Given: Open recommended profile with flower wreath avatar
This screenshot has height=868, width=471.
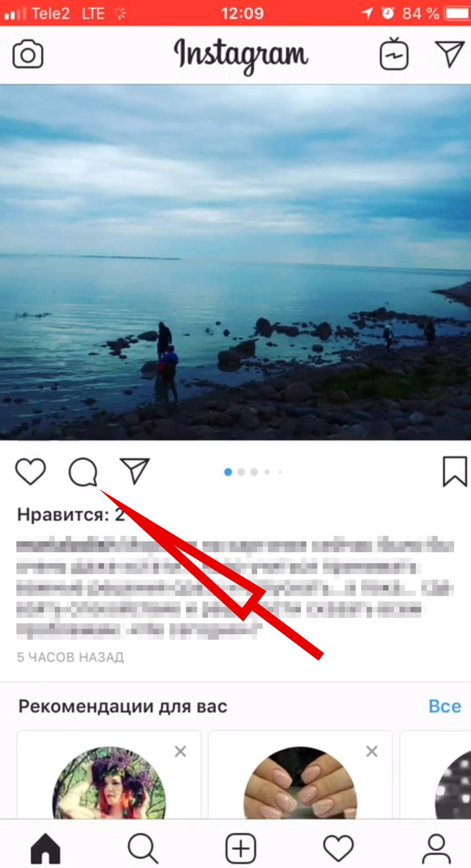Looking at the screenshot, I should pos(109,783).
